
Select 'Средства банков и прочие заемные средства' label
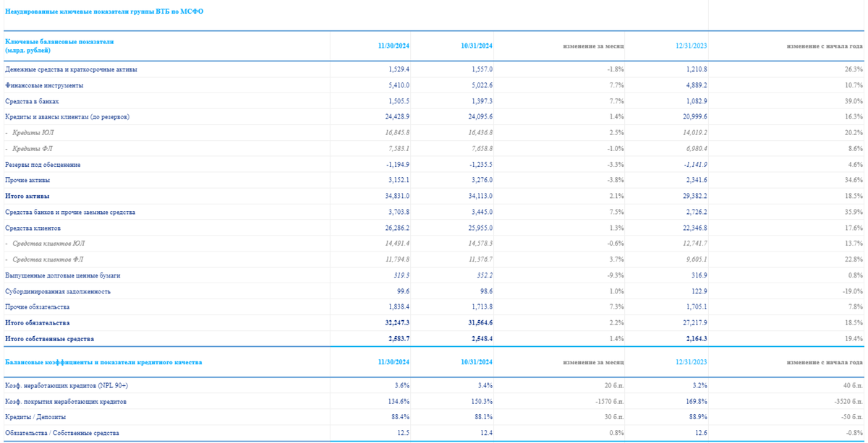(70, 212)
